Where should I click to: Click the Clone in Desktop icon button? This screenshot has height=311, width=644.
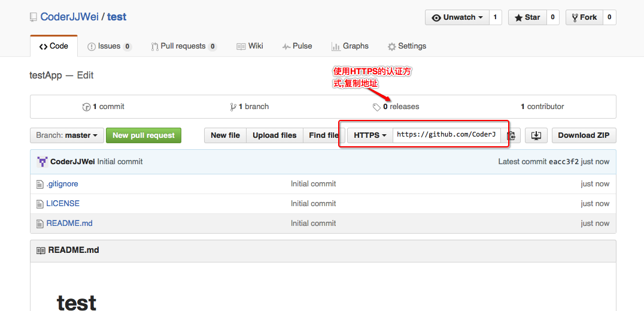[536, 135]
